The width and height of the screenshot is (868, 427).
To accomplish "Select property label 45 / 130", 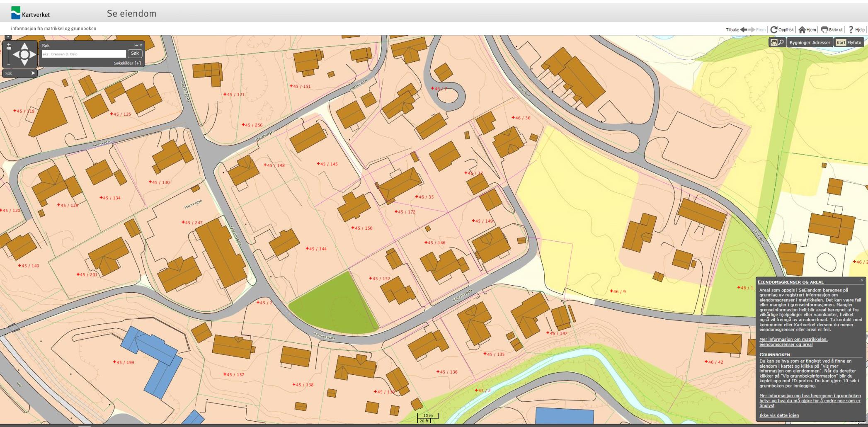I will 159,182.
